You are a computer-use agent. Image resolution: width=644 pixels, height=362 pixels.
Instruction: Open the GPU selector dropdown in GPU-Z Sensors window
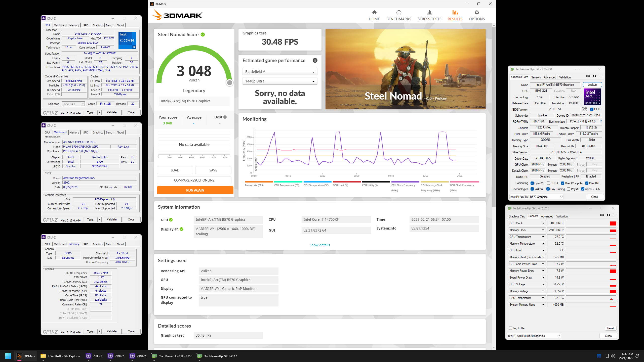(x=534, y=336)
